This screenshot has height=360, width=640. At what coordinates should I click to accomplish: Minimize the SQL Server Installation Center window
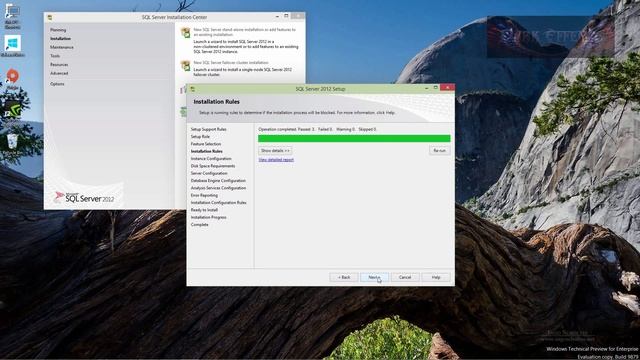coord(278,16)
